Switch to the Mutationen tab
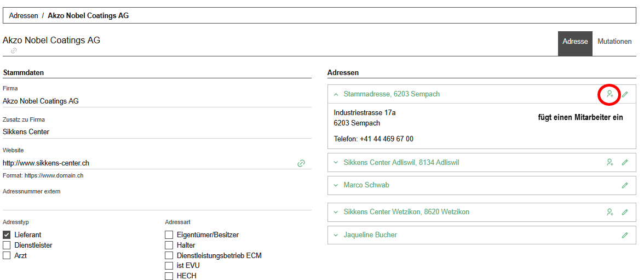The height and width of the screenshot is (280, 644). [614, 42]
